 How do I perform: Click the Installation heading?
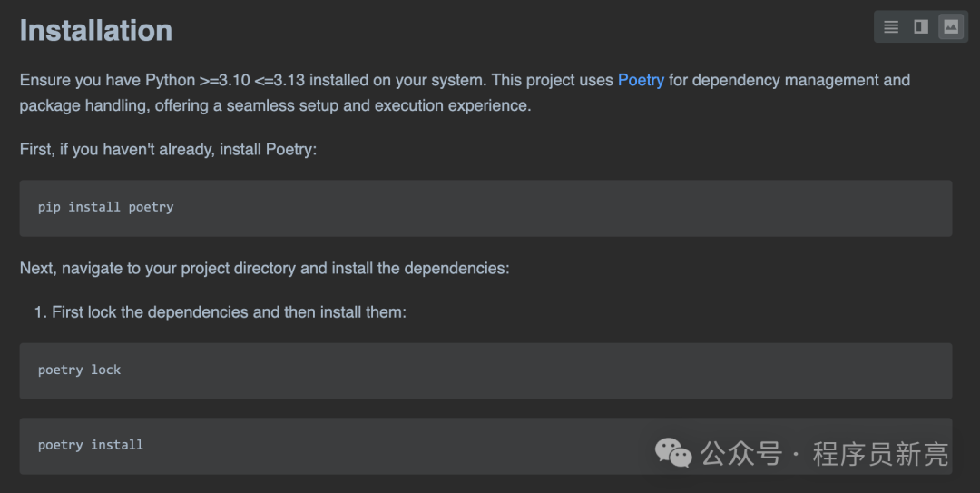tap(96, 31)
